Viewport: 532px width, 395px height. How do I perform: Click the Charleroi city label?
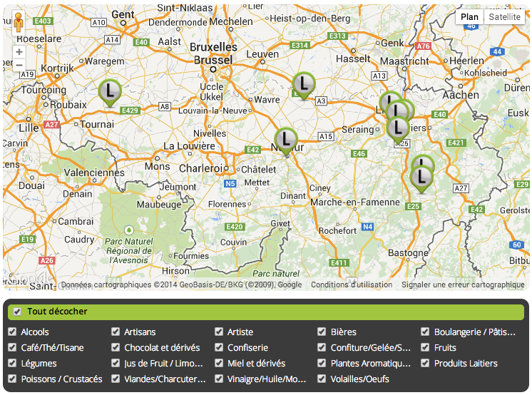(x=201, y=168)
